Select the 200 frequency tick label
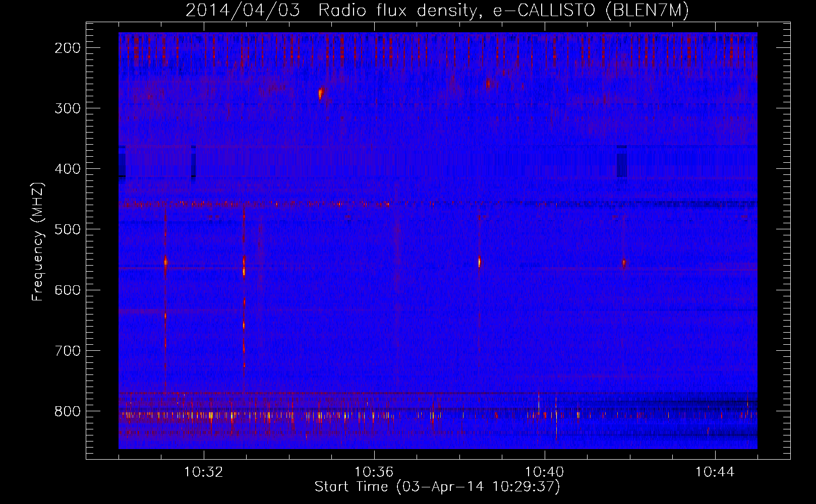 67,48
